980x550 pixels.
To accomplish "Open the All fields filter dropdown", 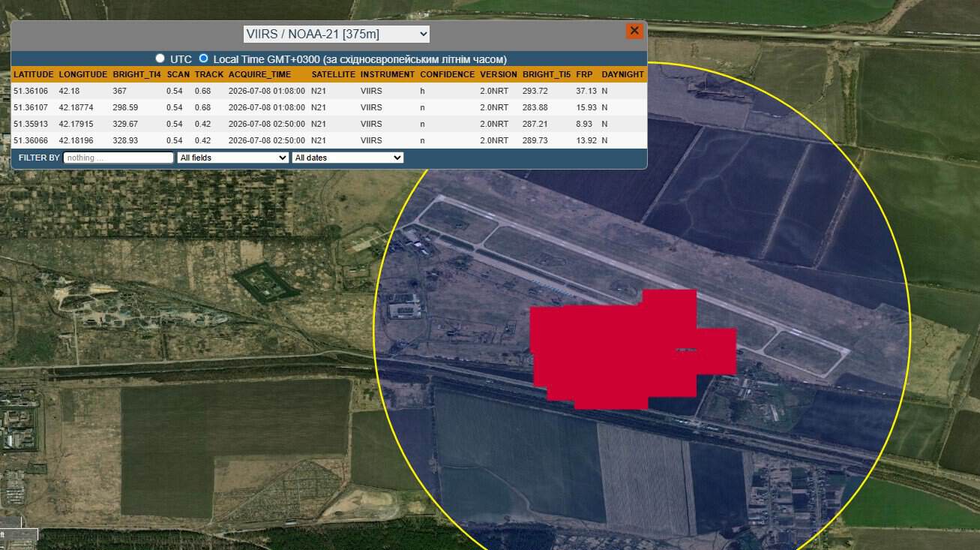I will (233, 158).
